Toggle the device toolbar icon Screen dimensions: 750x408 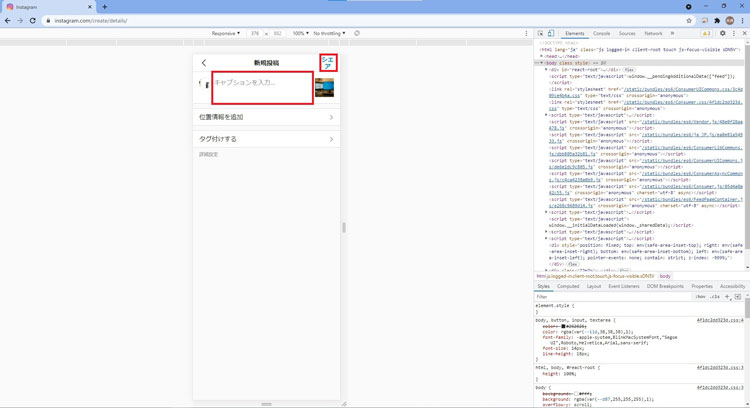tap(551, 33)
